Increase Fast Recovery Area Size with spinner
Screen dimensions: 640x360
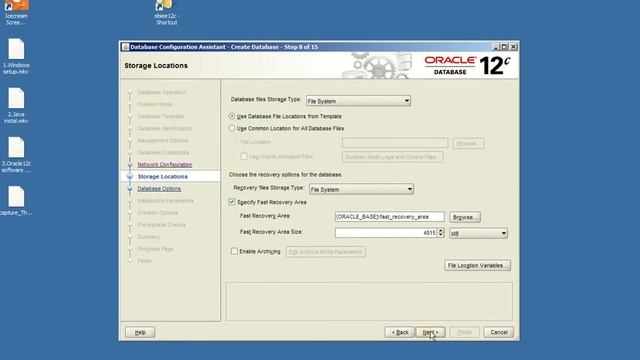440,231
